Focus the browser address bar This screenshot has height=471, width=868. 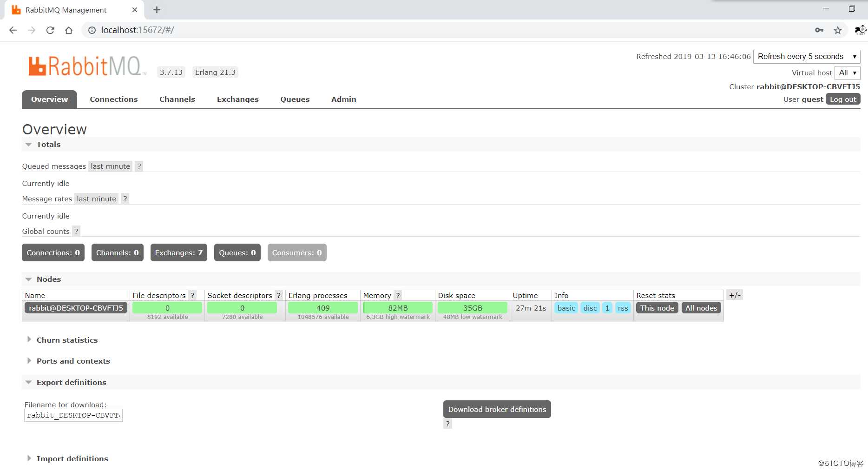coord(446,30)
